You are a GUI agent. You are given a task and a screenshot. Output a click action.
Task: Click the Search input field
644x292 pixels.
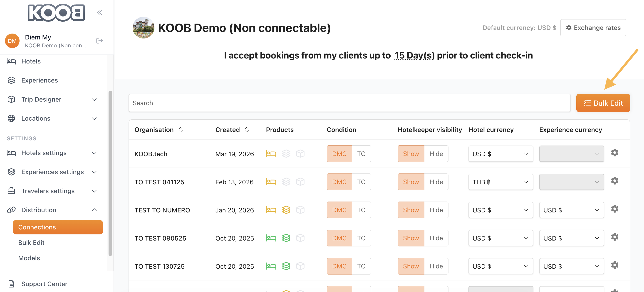[349, 103]
